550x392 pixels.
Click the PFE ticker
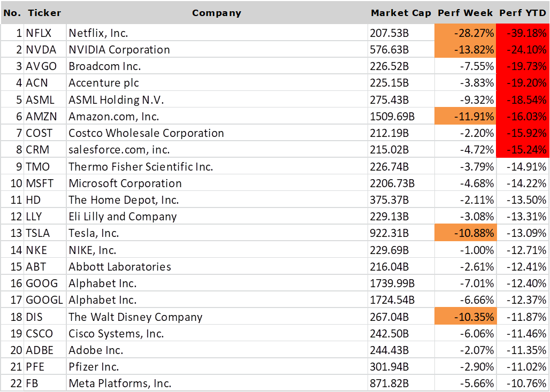tap(35, 367)
